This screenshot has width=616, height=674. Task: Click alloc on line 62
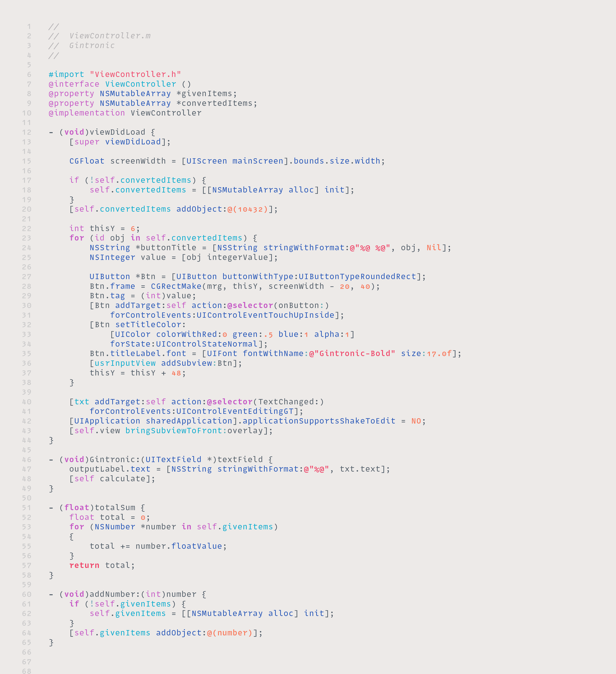(281, 614)
